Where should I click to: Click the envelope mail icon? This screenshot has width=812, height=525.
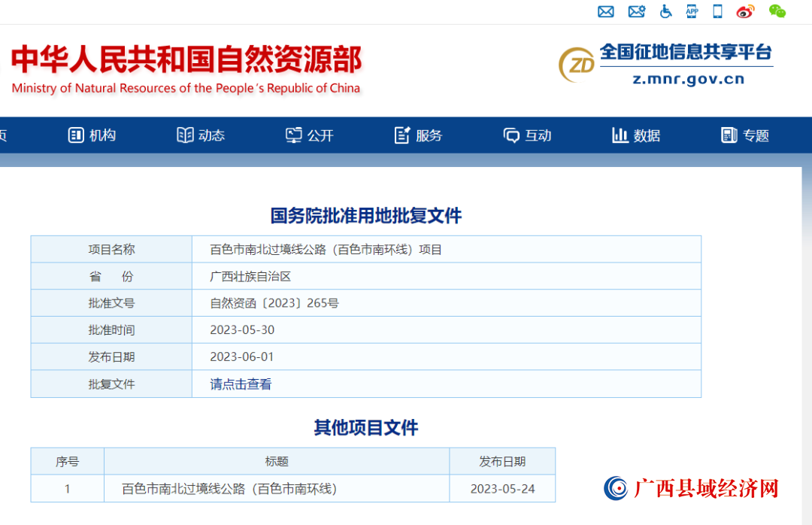pyautogui.click(x=605, y=11)
